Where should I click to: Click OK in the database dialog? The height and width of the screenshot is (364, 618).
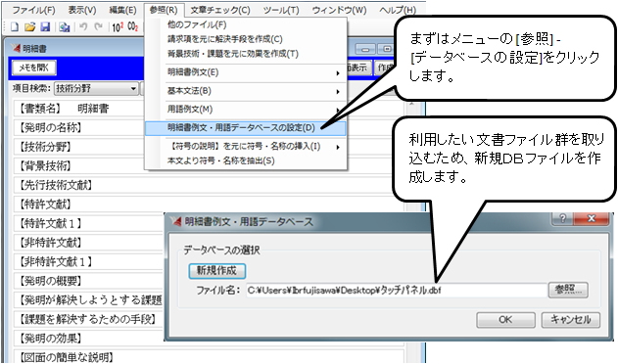pyautogui.click(x=505, y=320)
